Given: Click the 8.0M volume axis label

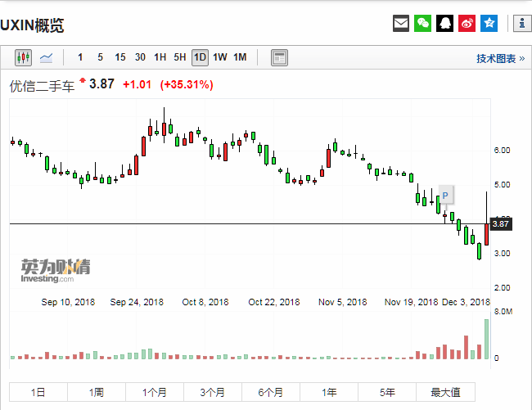Looking at the screenshot, I should coord(503,311).
